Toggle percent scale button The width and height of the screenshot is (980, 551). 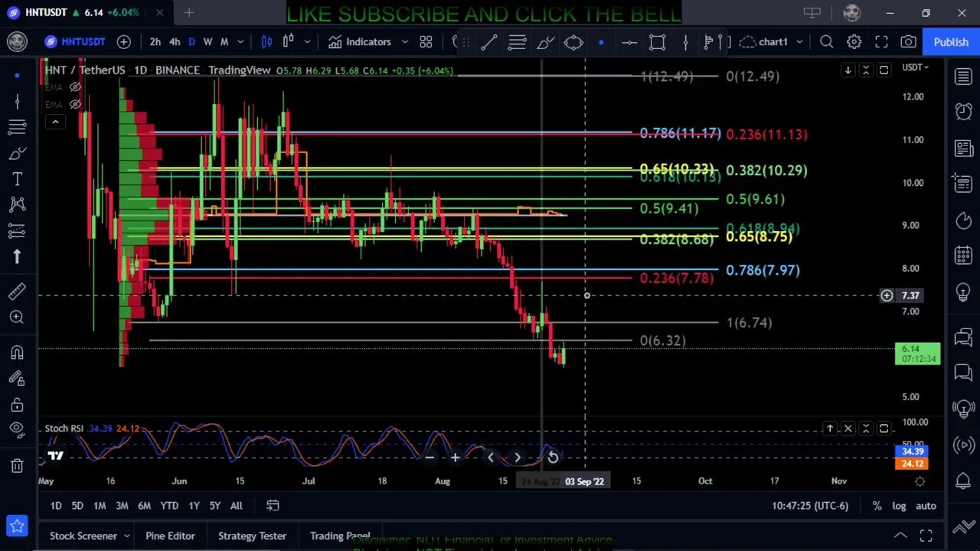tap(877, 506)
